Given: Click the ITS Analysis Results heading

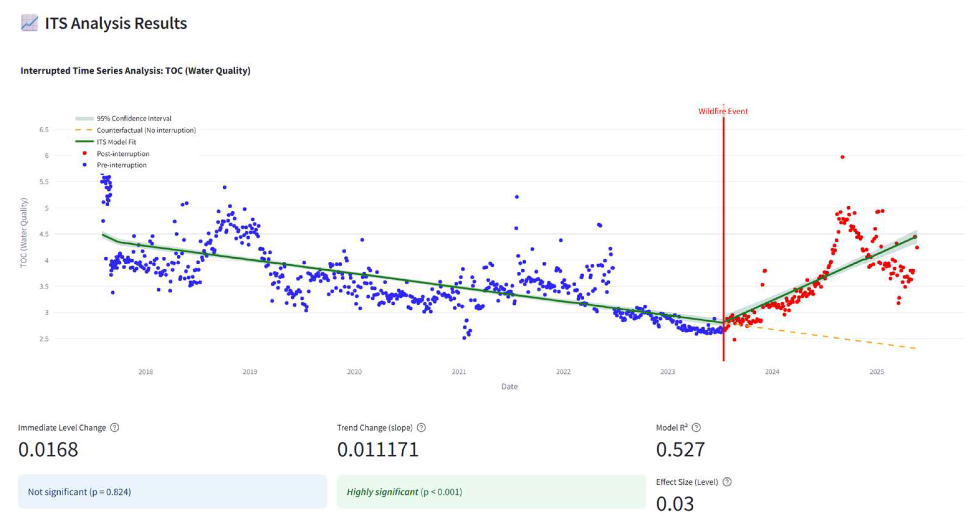Looking at the screenshot, I should [116, 23].
